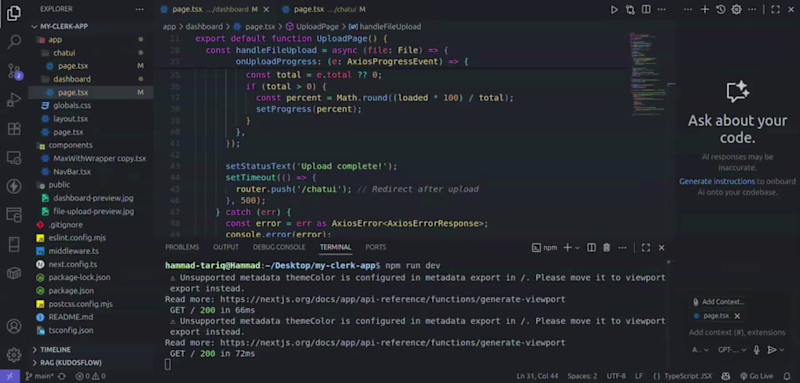Open README.md in the explorer
The width and height of the screenshot is (800, 383).
[x=71, y=317]
